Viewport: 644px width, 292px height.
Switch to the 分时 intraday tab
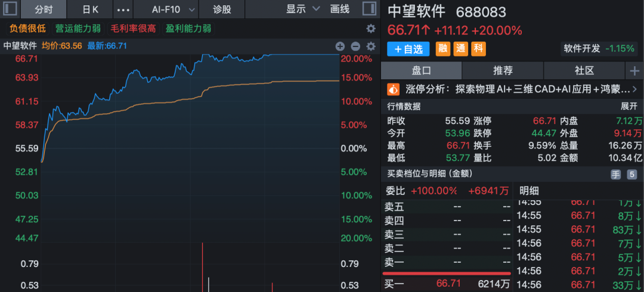pos(44,9)
